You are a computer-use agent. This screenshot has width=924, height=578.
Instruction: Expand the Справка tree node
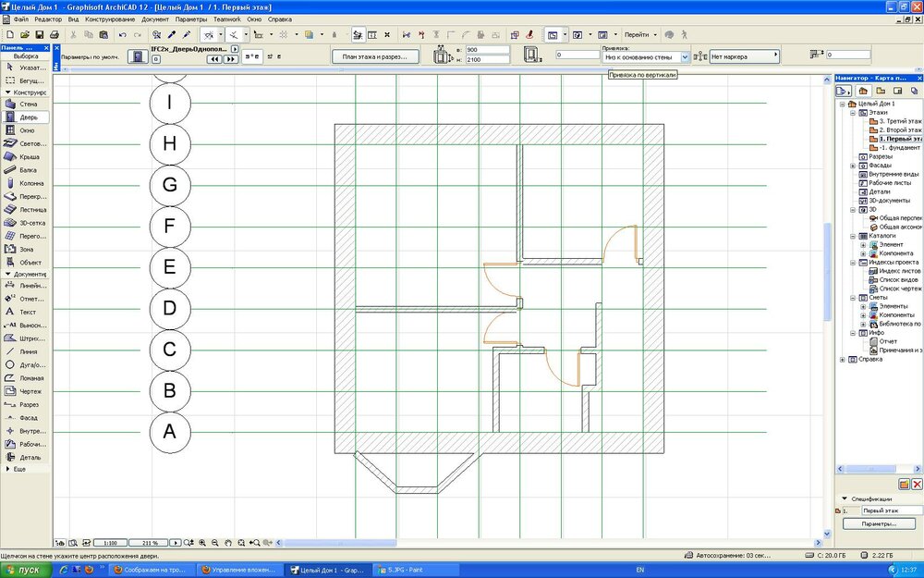tap(842, 359)
